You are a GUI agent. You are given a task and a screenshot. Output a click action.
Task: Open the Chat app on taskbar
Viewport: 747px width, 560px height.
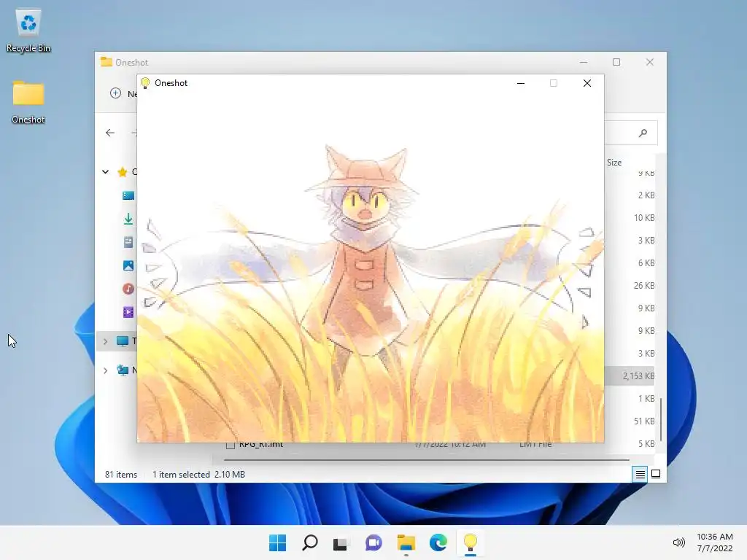coord(373,542)
